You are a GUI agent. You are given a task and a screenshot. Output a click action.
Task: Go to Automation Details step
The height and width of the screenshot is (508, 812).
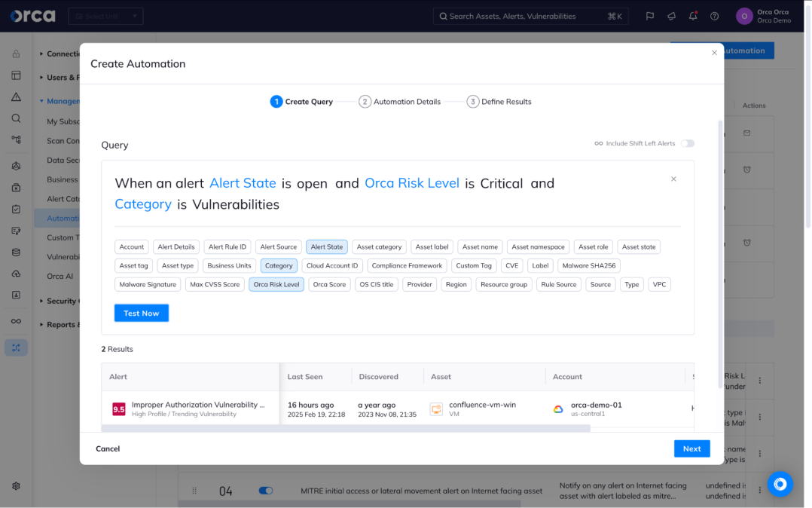(400, 102)
